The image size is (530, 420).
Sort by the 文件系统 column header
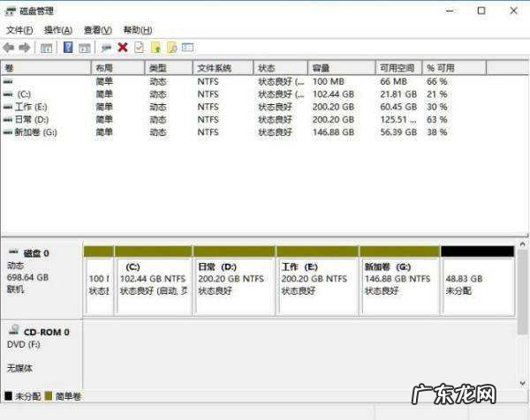point(223,68)
